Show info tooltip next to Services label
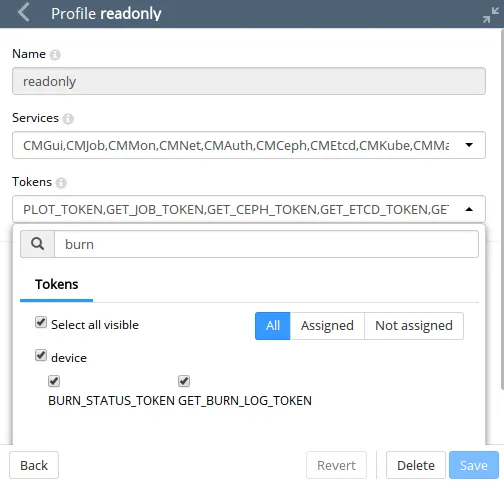The width and height of the screenshot is (504, 482). click(x=68, y=119)
